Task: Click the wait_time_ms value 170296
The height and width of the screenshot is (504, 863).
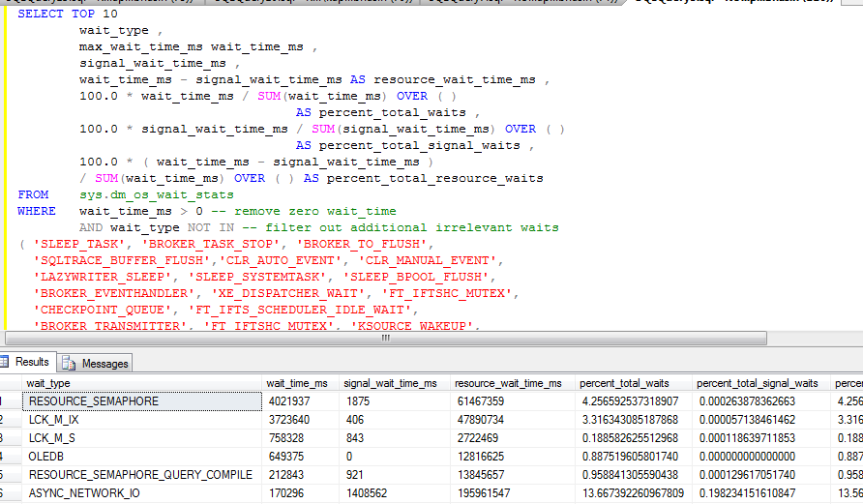Action: click(x=286, y=493)
